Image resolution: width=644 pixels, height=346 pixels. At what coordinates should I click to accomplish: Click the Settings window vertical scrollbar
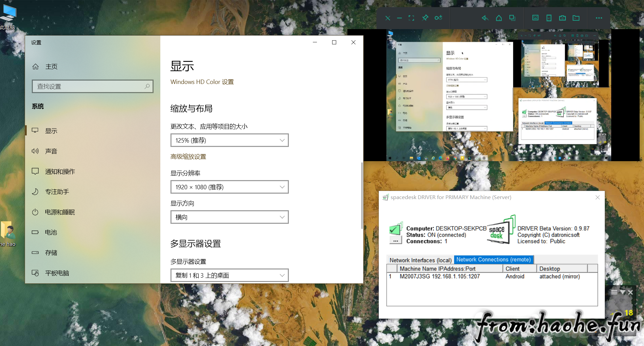pyautogui.click(x=362, y=195)
